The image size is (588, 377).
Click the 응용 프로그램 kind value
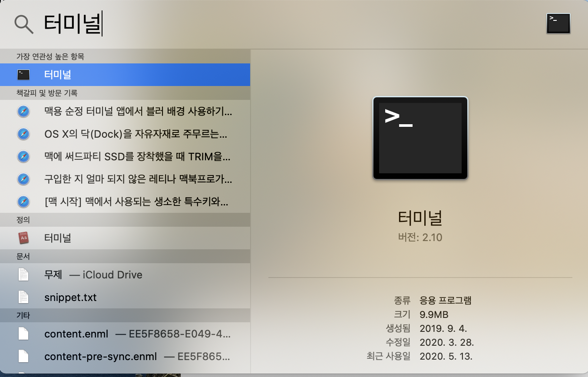tap(446, 300)
